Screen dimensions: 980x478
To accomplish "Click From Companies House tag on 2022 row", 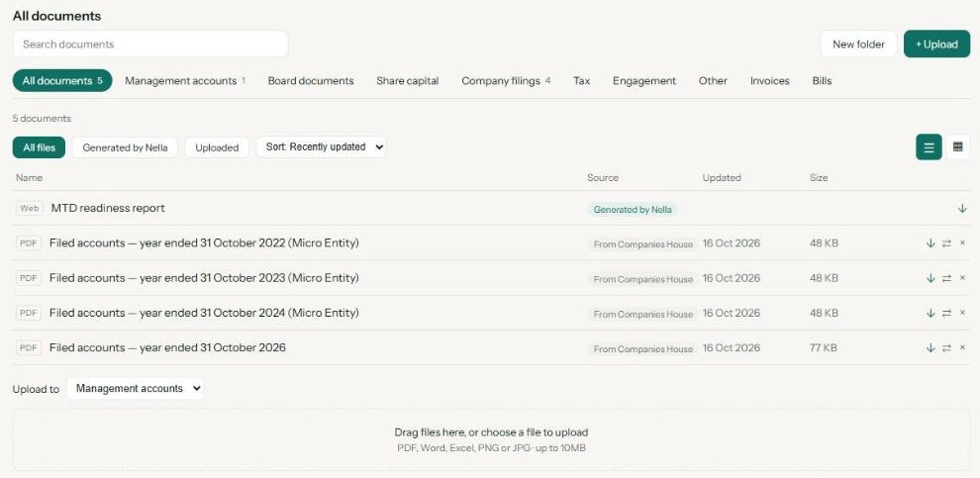I will (643, 244).
